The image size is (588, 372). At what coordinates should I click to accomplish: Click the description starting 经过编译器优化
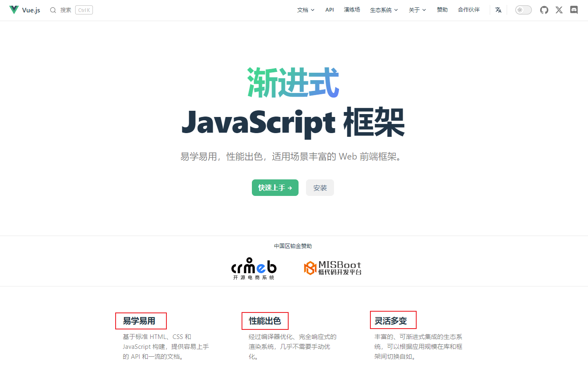(x=292, y=347)
